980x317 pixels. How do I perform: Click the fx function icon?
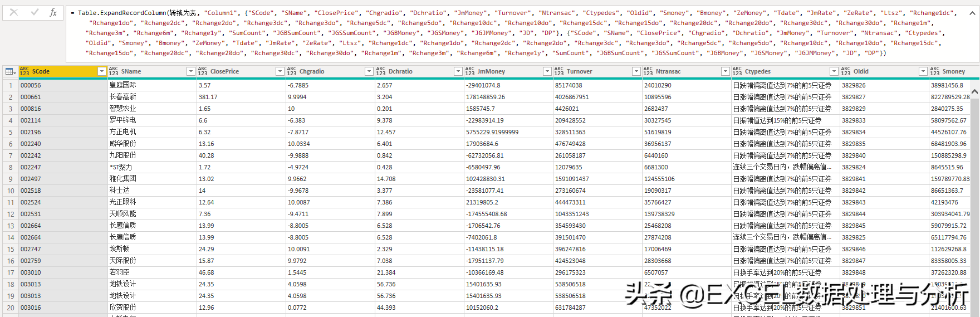53,12
